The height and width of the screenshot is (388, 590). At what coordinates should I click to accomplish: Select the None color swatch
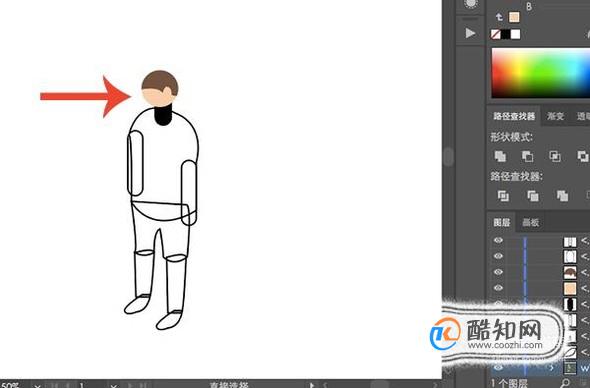[x=496, y=34]
